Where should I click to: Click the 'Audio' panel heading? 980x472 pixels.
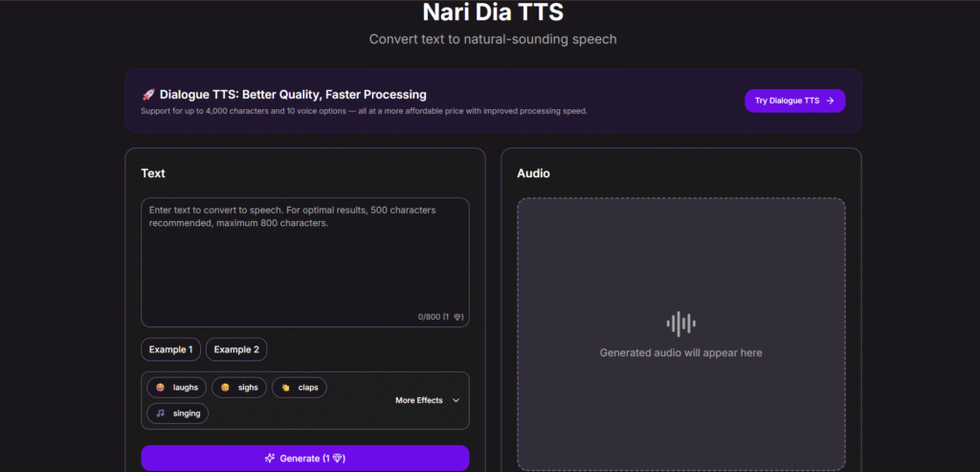pyautogui.click(x=533, y=173)
